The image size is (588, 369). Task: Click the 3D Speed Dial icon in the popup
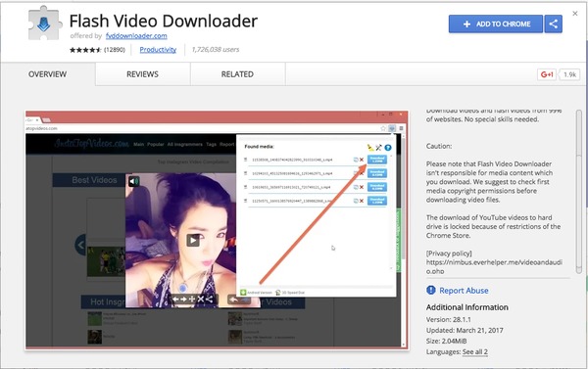278,293
